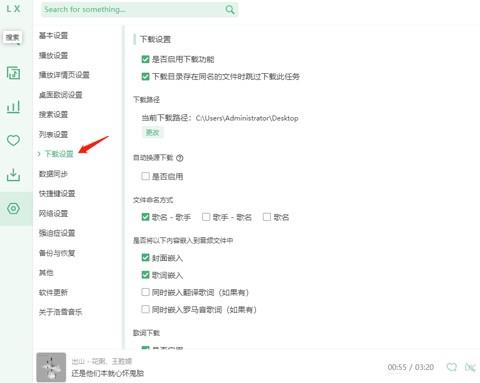This screenshot has height=383, width=480.
Task: Click the LX logo
Action: point(13,9)
